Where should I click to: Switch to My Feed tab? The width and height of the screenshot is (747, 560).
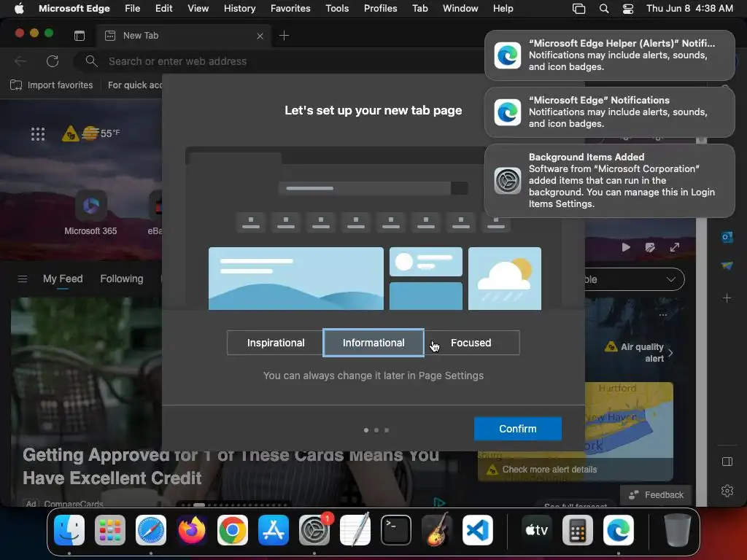63,279
